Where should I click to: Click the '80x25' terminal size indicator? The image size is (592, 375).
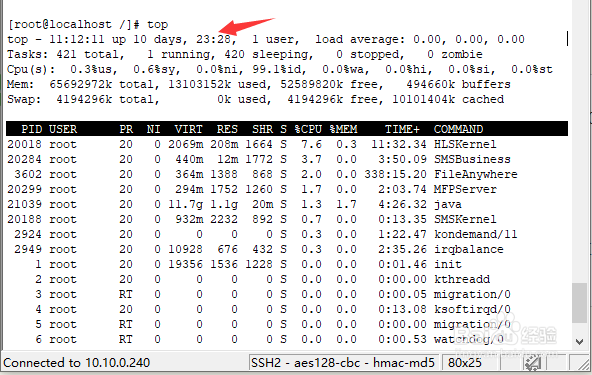pos(464,363)
